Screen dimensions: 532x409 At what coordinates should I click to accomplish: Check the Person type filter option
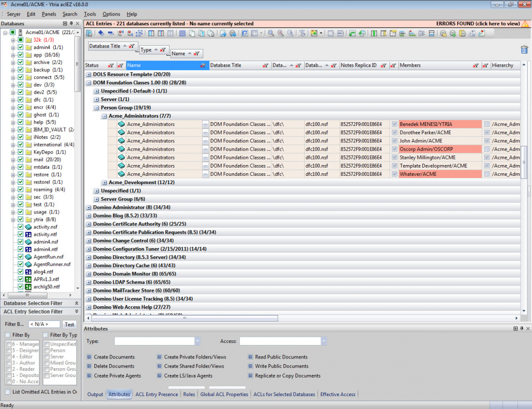(x=47, y=351)
